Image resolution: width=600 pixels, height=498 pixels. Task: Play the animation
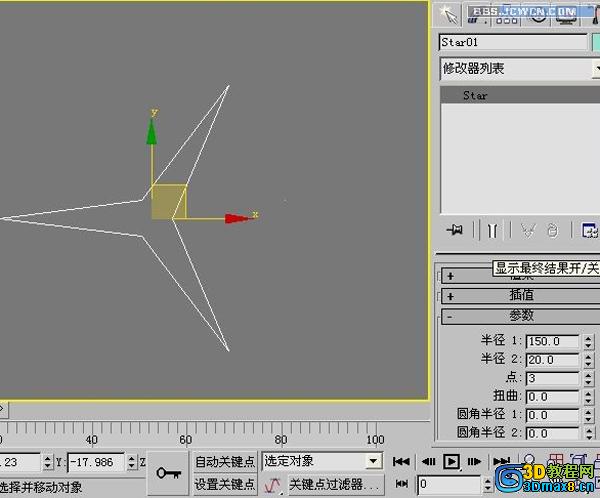coord(452,462)
